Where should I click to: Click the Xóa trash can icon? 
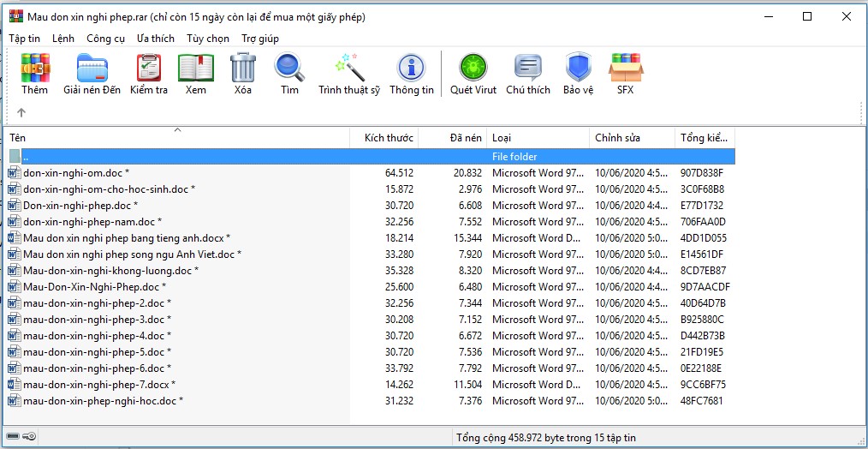(243, 68)
